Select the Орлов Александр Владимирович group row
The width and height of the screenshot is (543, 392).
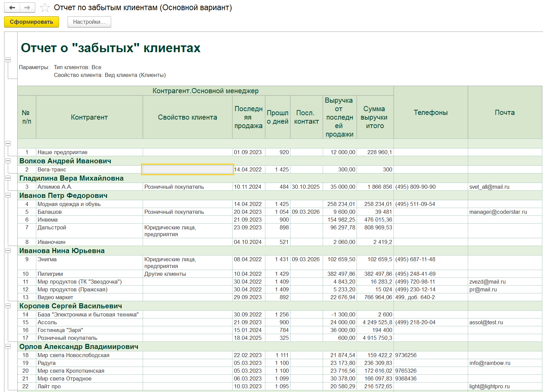(x=205, y=347)
